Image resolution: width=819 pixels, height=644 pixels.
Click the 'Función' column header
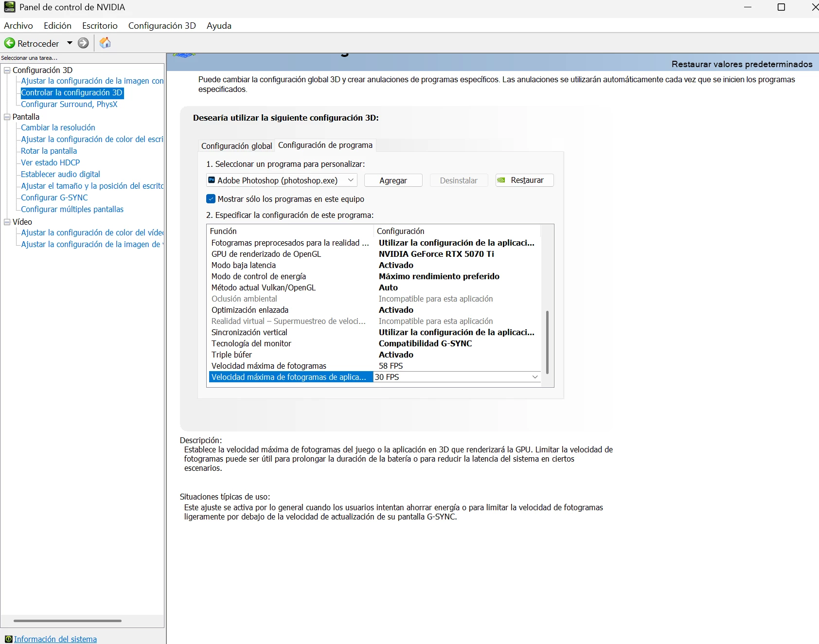290,231
